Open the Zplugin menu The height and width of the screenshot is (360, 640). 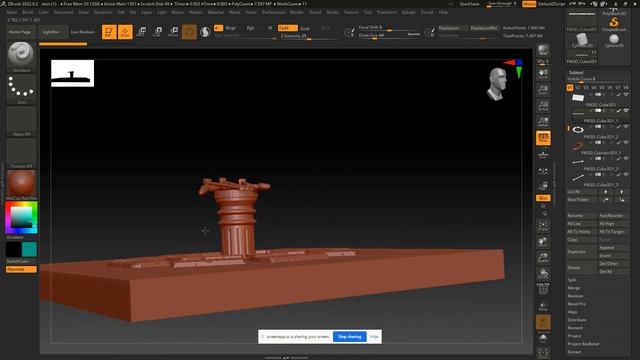409,12
